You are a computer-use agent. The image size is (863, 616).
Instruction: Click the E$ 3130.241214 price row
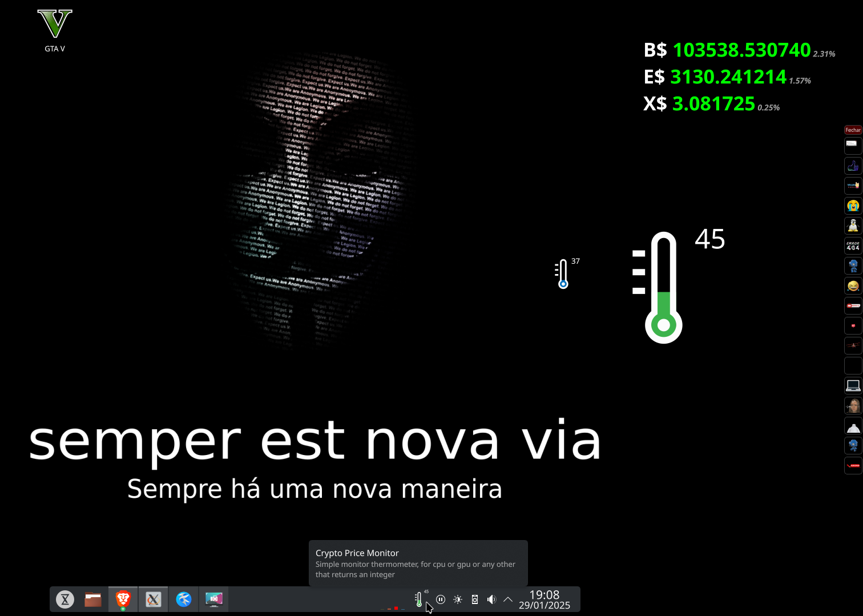[727, 77]
